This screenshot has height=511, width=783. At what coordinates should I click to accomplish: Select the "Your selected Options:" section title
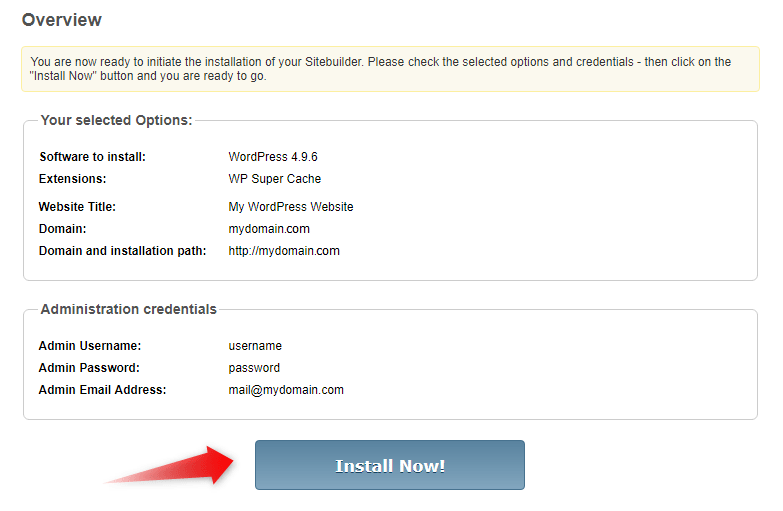(116, 120)
